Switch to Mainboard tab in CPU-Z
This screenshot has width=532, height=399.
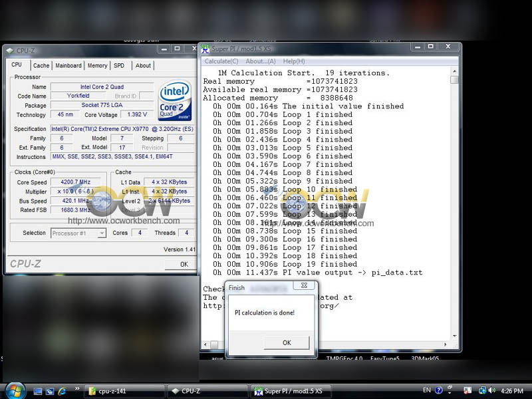tap(68, 65)
